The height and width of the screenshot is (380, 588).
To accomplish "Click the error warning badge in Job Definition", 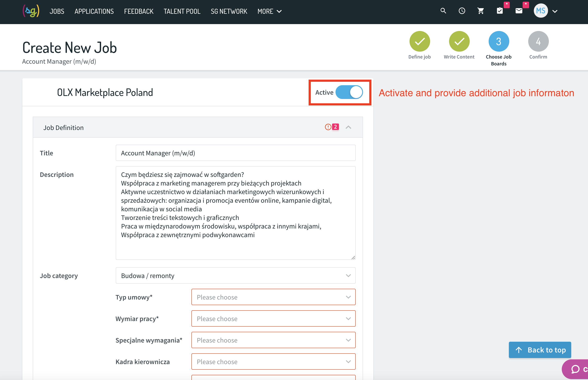I will 332,127.
